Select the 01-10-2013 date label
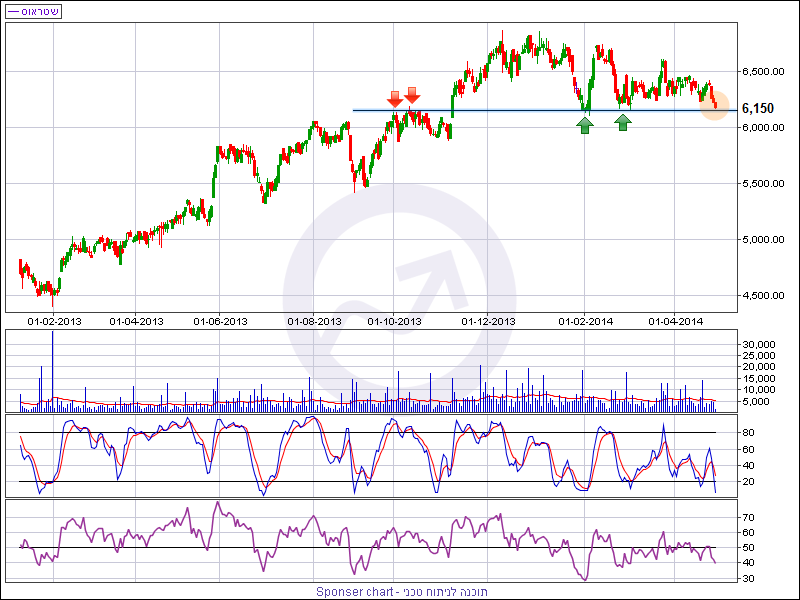800x600 pixels. 394,322
